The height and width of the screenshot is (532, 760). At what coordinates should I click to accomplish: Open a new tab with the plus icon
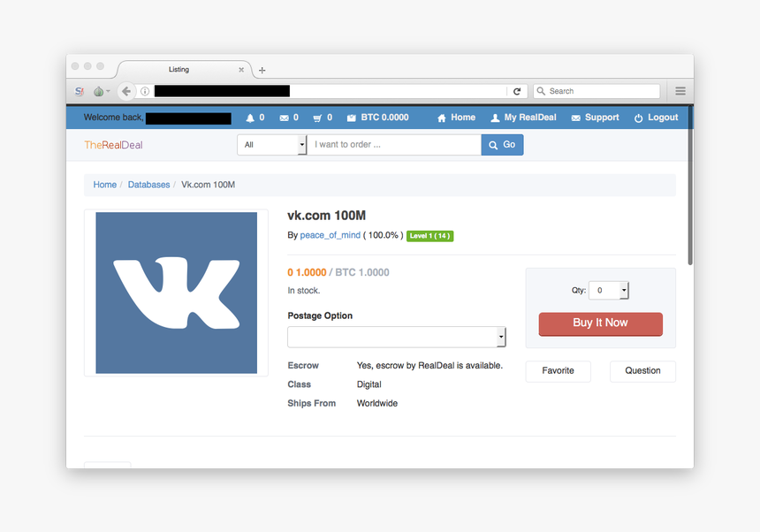click(x=262, y=70)
